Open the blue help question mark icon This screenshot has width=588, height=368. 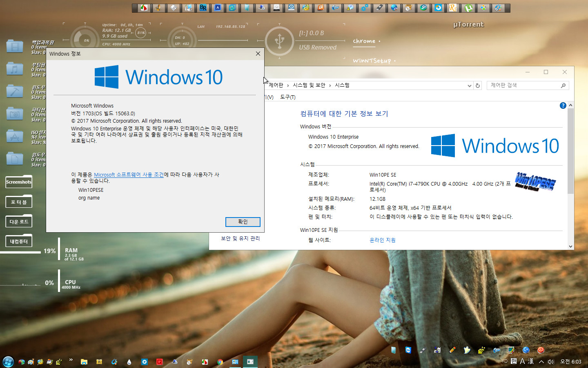(x=563, y=105)
